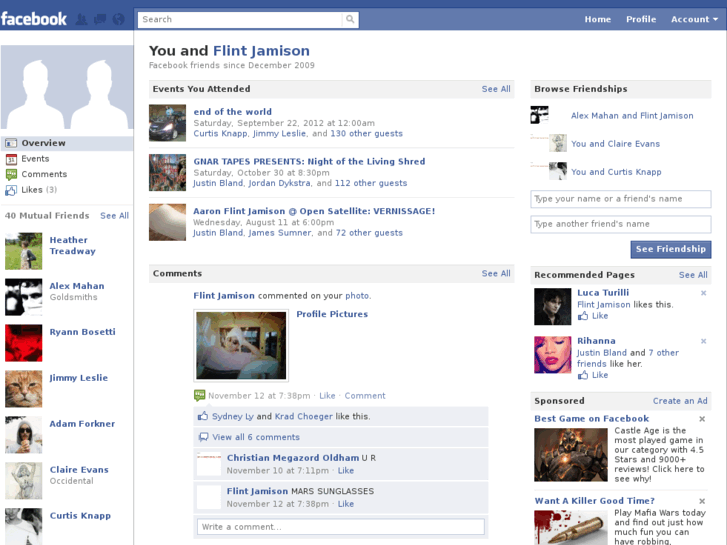The height and width of the screenshot is (545, 727).
Task: Open Alex Mahan's profile link
Action: 77,286
